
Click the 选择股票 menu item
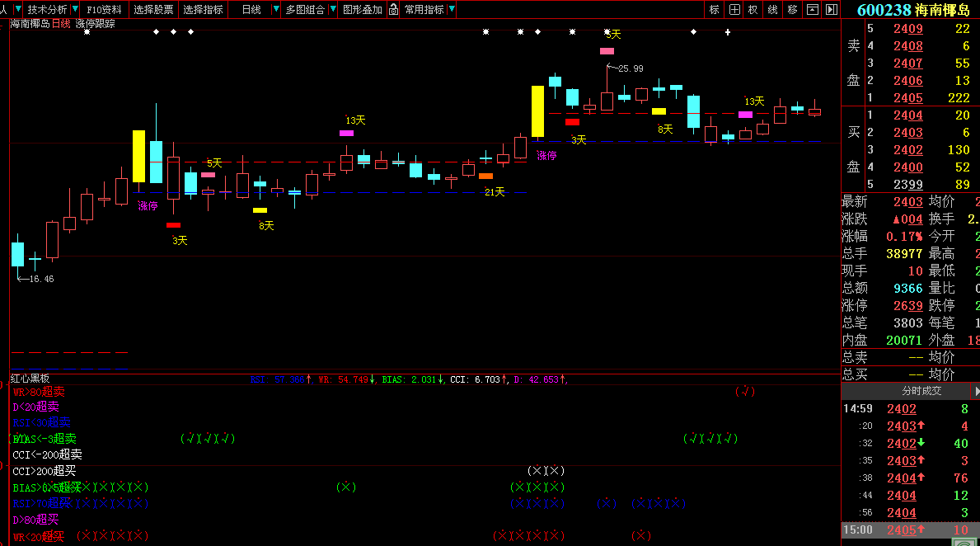click(153, 10)
